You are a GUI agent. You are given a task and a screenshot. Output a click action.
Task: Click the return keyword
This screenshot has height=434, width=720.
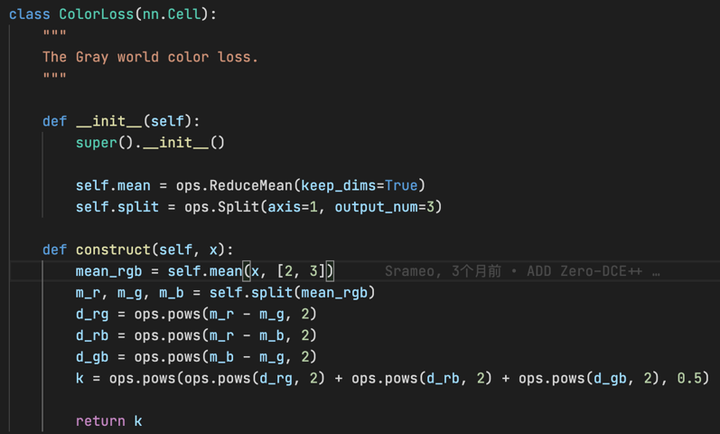(x=100, y=421)
